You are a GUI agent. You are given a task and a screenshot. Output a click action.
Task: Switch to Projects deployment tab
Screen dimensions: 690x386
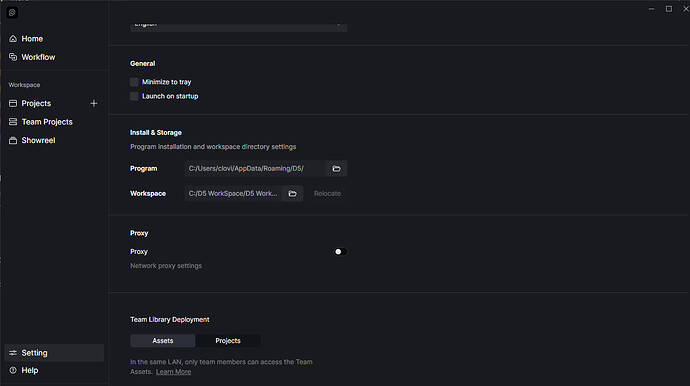click(228, 341)
